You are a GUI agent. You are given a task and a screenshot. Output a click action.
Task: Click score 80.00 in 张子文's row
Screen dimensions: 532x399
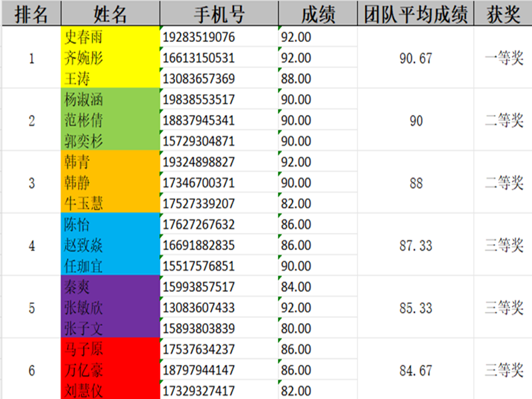[x=318, y=328]
